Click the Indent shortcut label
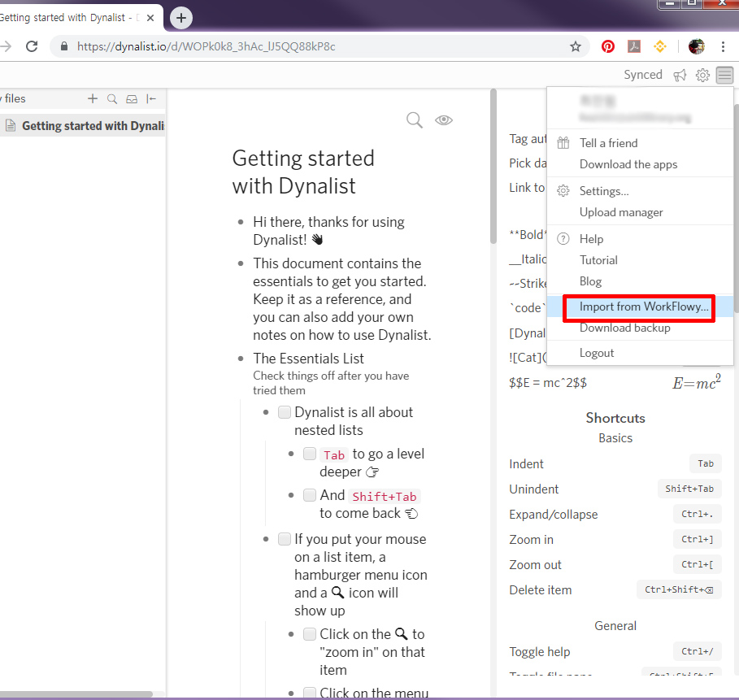The height and width of the screenshot is (700, 739). tap(526, 464)
